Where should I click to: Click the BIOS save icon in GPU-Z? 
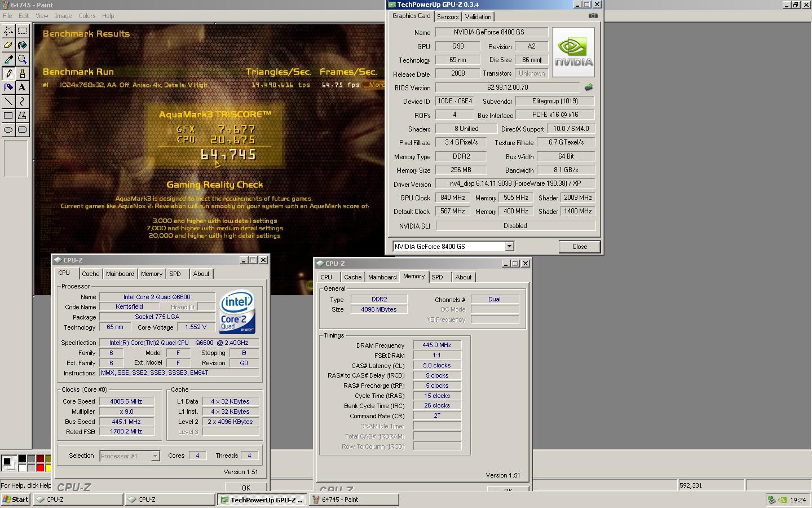[589, 87]
